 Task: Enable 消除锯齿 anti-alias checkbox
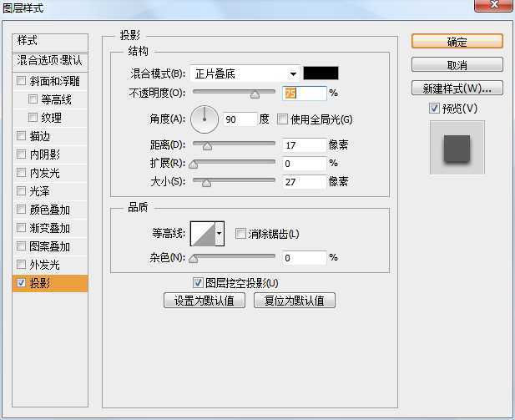pos(240,234)
